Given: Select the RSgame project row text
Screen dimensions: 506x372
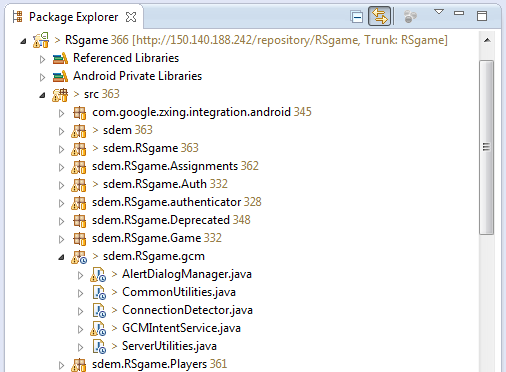Looking at the screenshot, I should [256, 40].
